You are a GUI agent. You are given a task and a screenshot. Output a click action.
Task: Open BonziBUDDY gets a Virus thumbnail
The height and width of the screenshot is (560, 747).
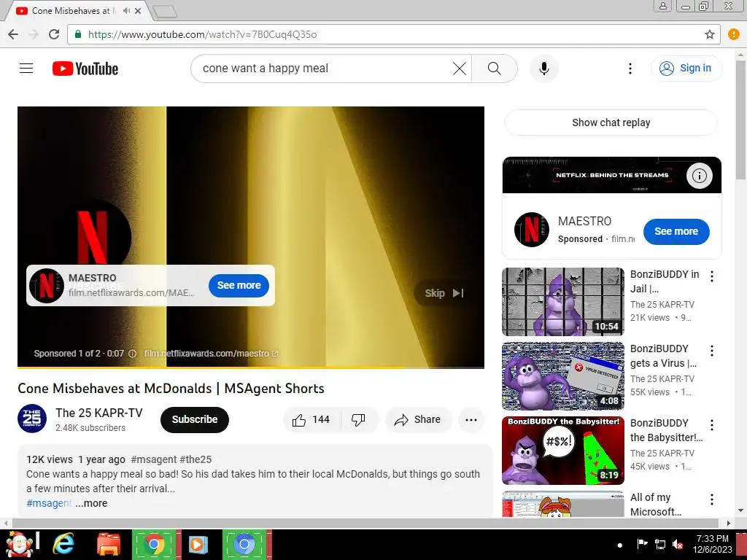coord(562,376)
